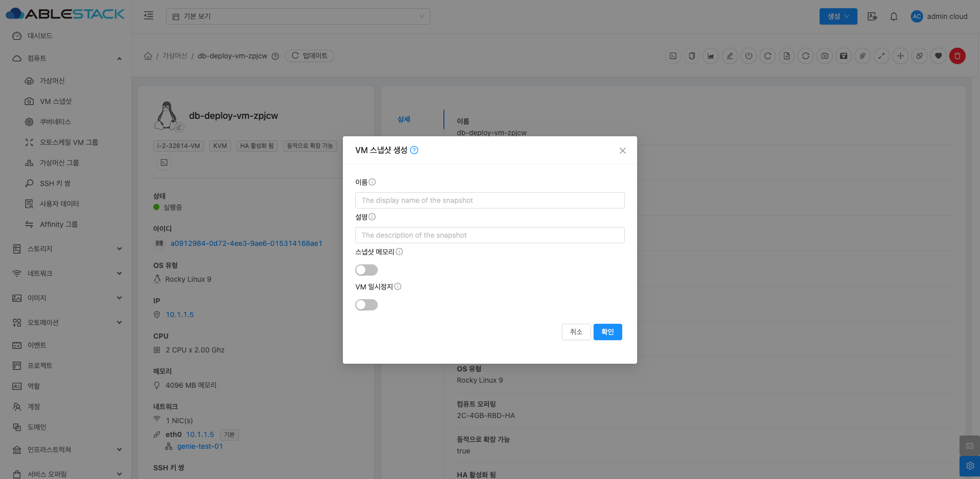Click the power stop VM icon

click(748, 56)
